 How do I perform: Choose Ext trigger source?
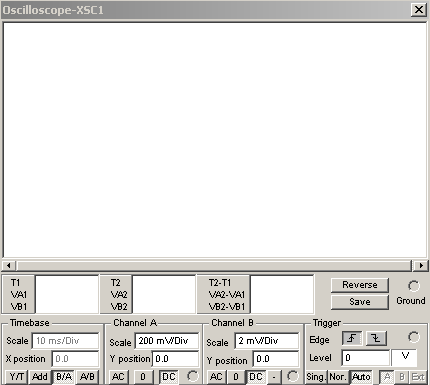tap(418, 377)
